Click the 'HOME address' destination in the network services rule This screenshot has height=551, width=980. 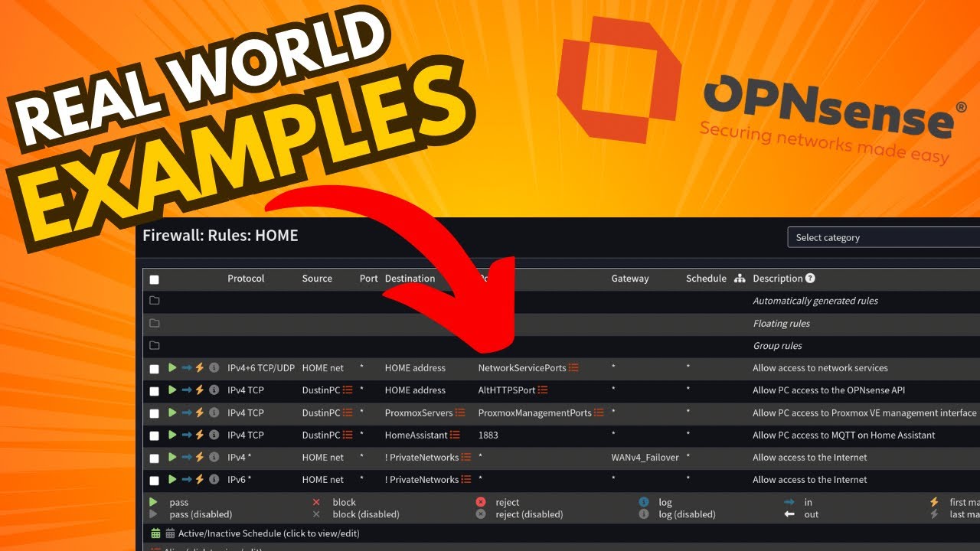[x=415, y=368]
